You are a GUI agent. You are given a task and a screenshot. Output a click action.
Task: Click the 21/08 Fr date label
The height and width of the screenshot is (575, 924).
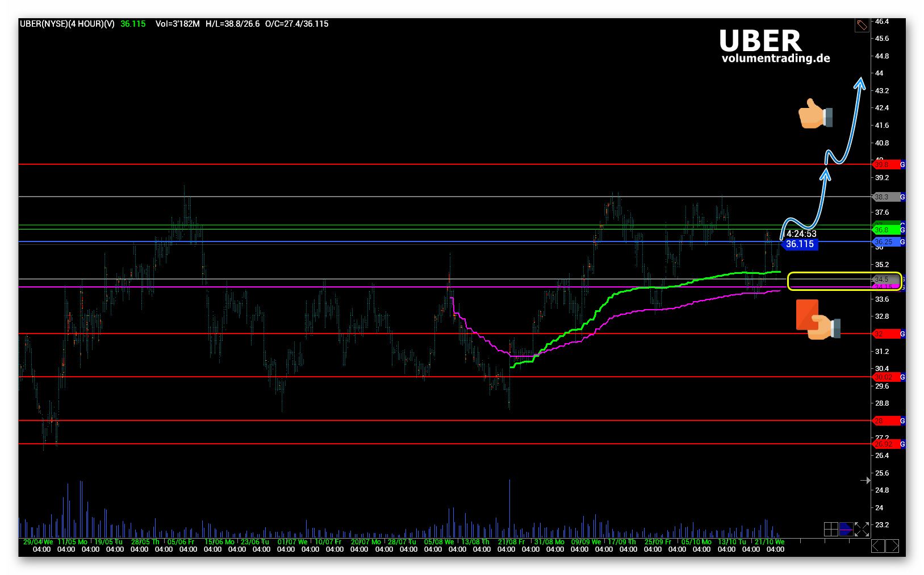(x=512, y=542)
